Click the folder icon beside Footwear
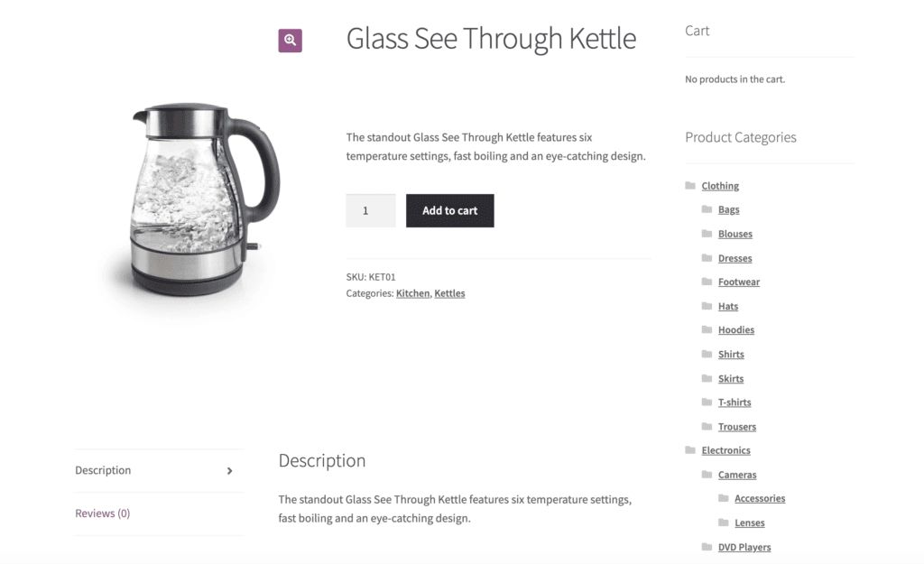 click(707, 282)
